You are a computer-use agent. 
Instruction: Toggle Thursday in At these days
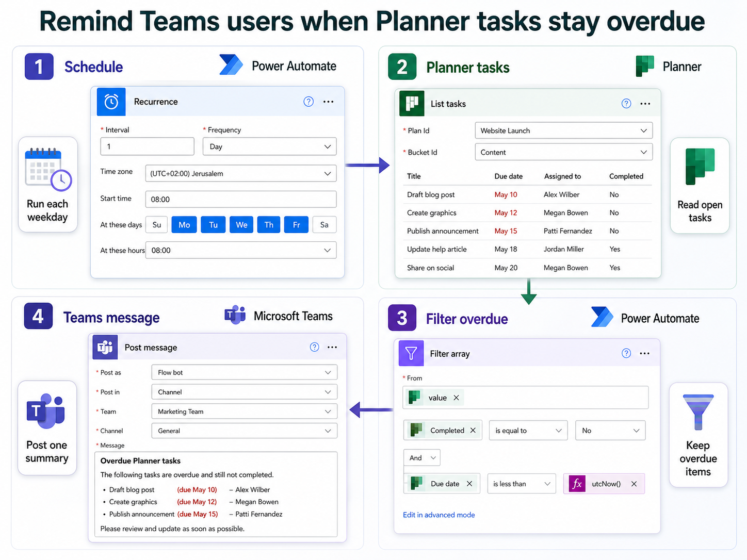(269, 225)
